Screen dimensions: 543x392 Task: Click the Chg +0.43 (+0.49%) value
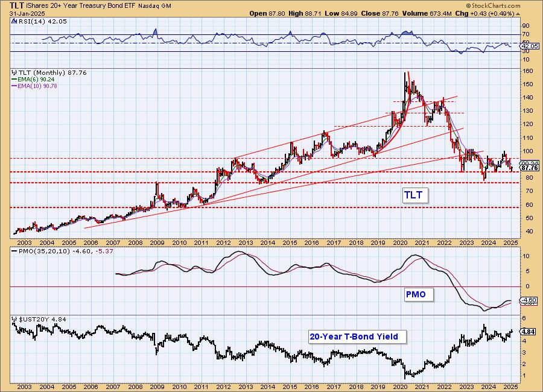[x=484, y=13]
